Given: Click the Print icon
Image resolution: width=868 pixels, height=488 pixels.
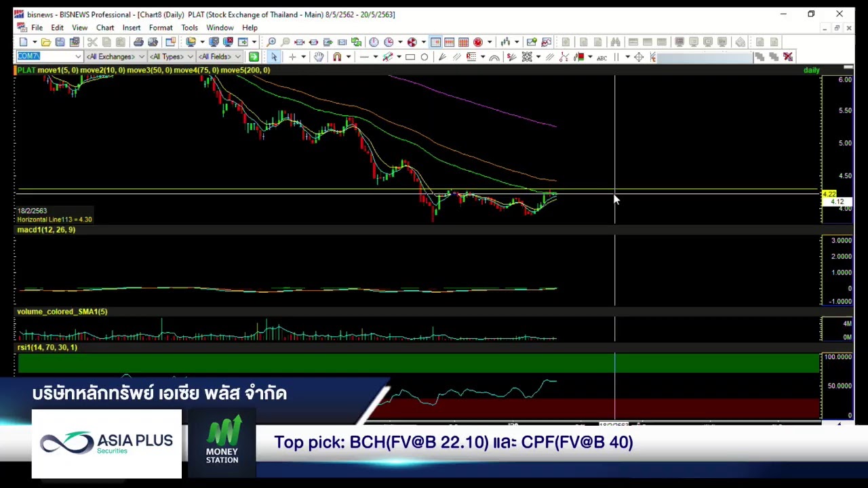Looking at the screenshot, I should click(x=138, y=42).
